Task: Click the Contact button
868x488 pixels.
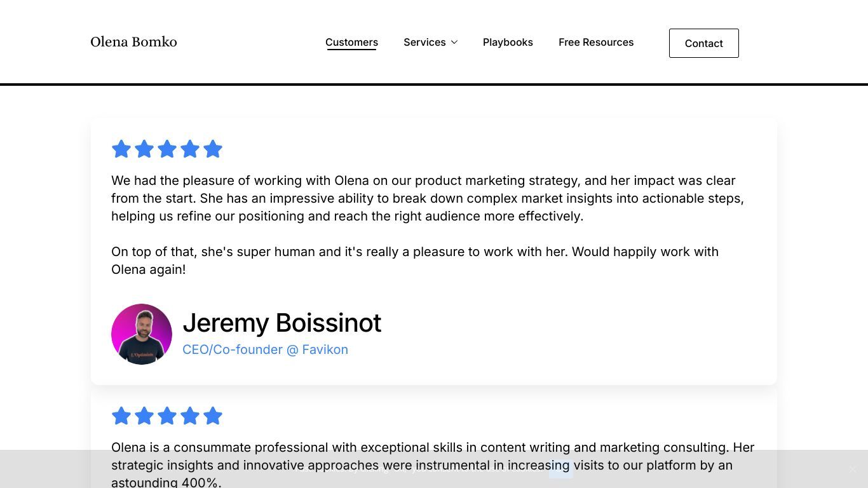Action: 703,43
